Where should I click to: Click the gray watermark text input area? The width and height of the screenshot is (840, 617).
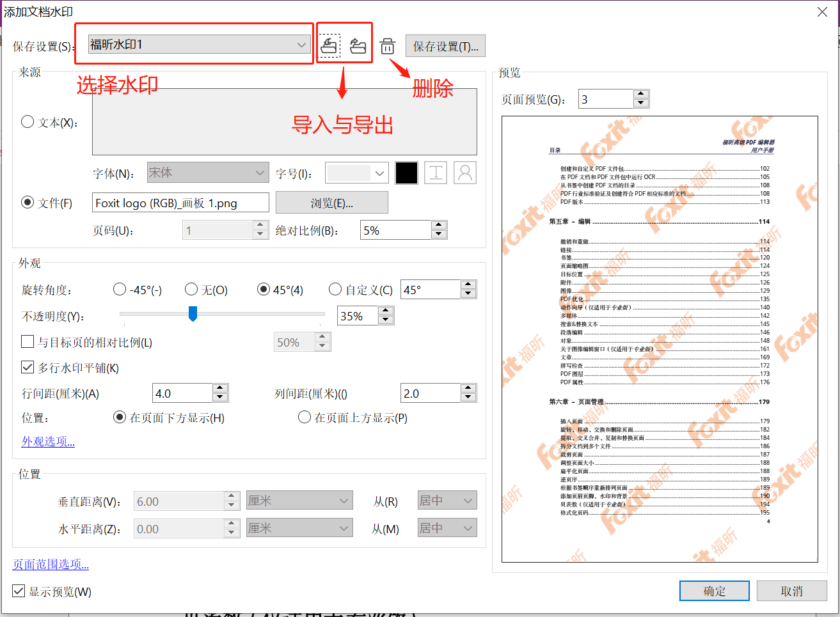tap(285, 121)
